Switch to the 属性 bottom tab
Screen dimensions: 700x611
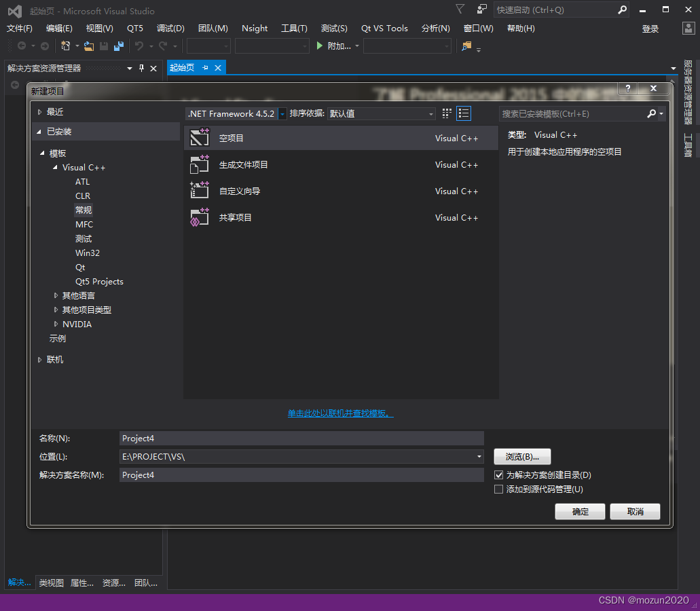[82, 582]
